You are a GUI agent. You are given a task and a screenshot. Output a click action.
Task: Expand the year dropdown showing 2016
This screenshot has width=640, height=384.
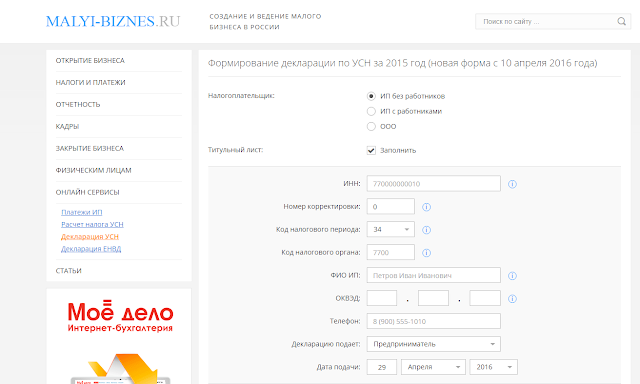[493, 367]
